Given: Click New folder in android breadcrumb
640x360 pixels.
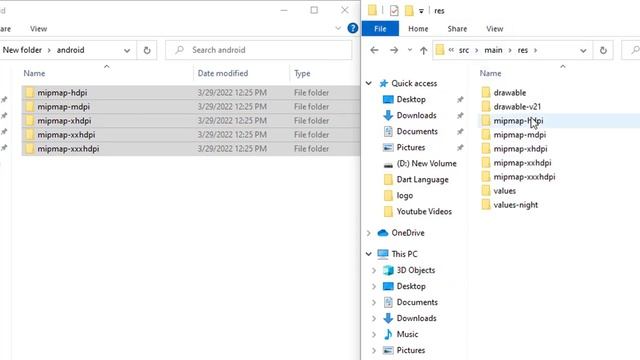Looking at the screenshot, I should click(22, 50).
